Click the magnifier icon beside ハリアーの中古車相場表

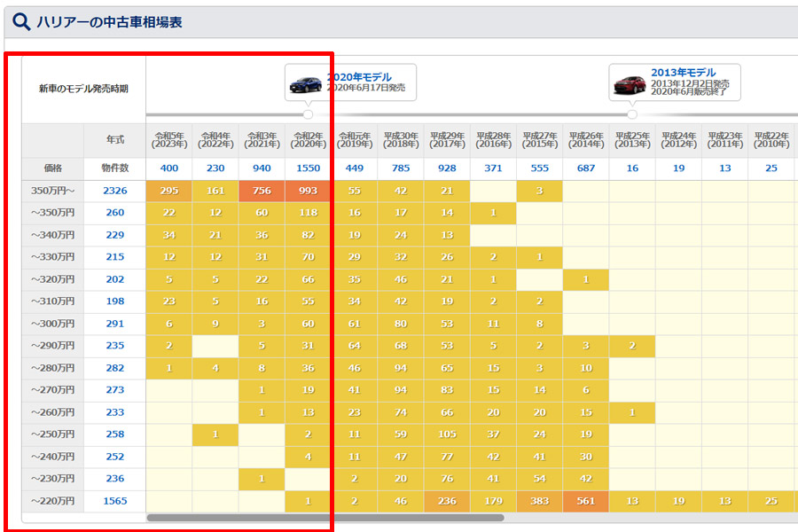[21, 22]
